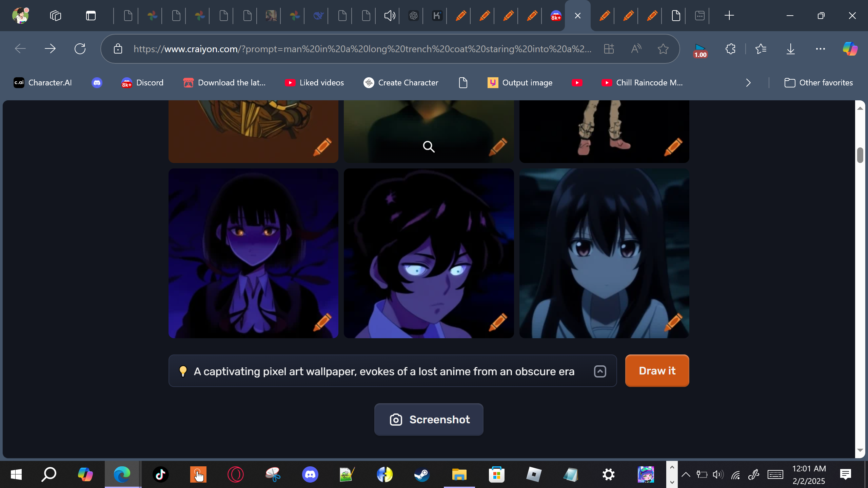The image size is (868, 488).
Task: Toggle the vertical tabs action icon
Action: tap(91, 16)
